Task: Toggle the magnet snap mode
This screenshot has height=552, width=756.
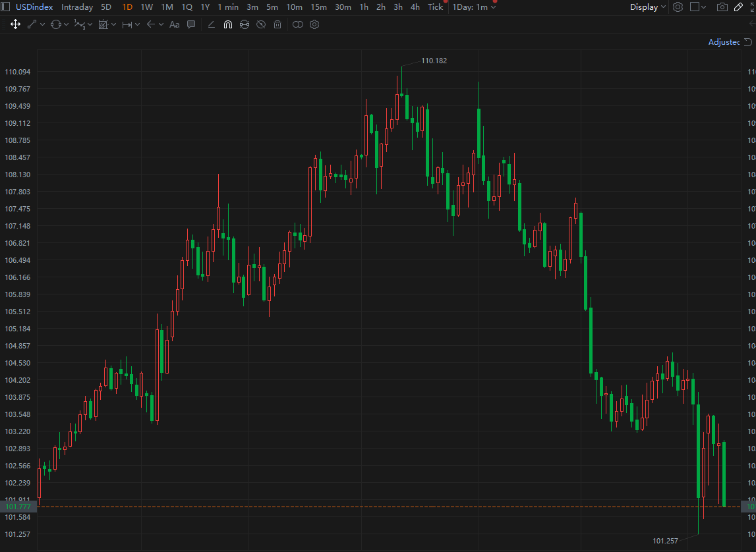Action: [228, 24]
